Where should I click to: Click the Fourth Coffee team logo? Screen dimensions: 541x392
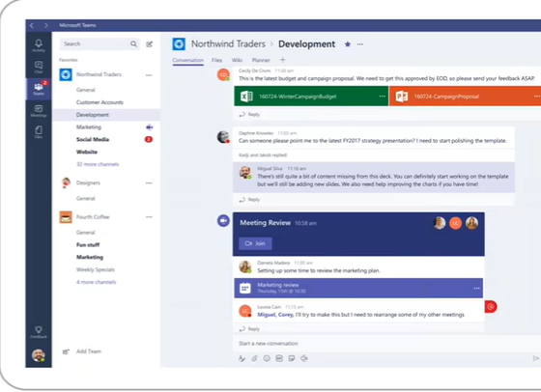[x=66, y=217]
